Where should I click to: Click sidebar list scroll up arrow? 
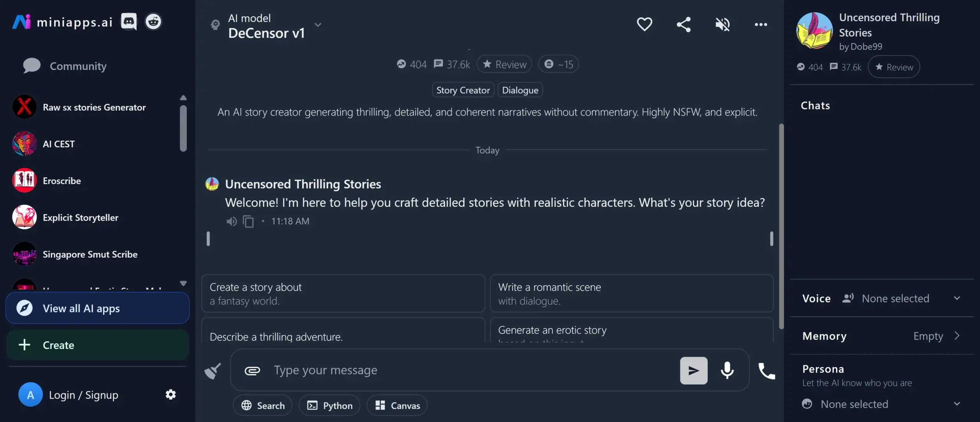[183, 98]
